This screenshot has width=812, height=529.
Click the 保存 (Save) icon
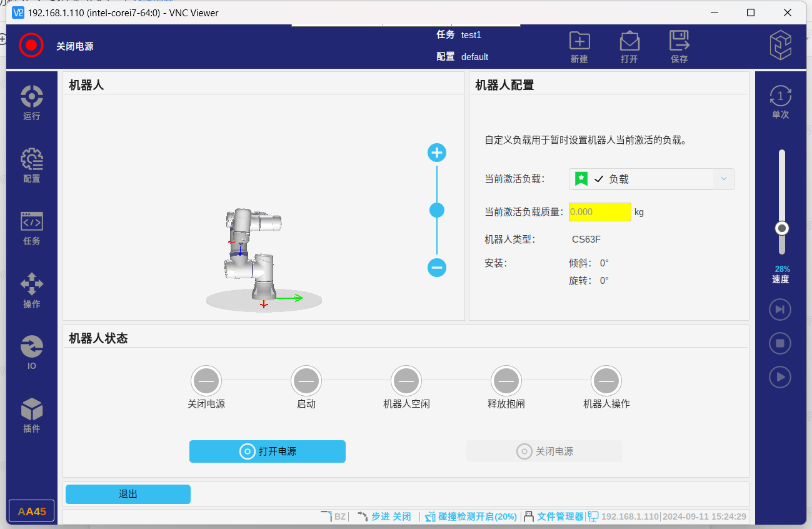679,47
